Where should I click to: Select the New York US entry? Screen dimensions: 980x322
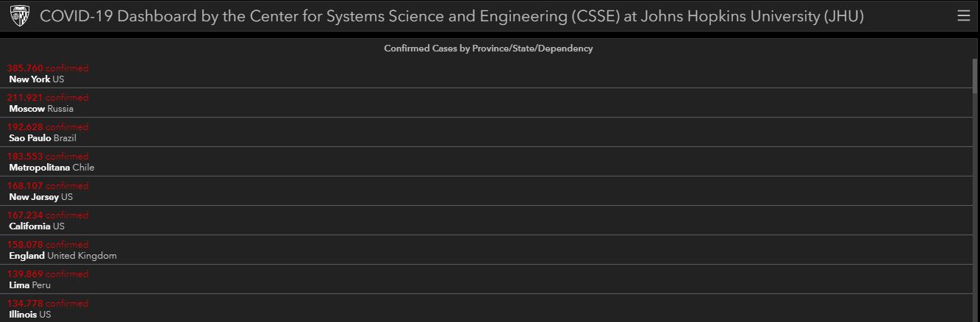(x=37, y=79)
